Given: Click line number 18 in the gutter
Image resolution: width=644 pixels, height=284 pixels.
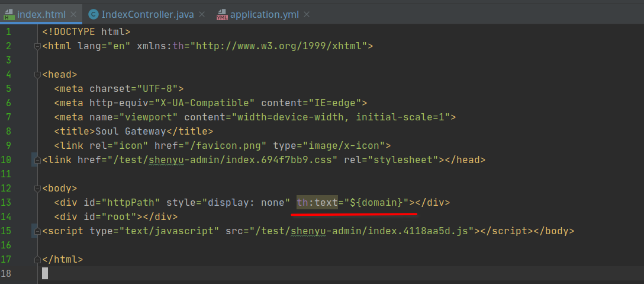Looking at the screenshot, I should click(x=6, y=273).
